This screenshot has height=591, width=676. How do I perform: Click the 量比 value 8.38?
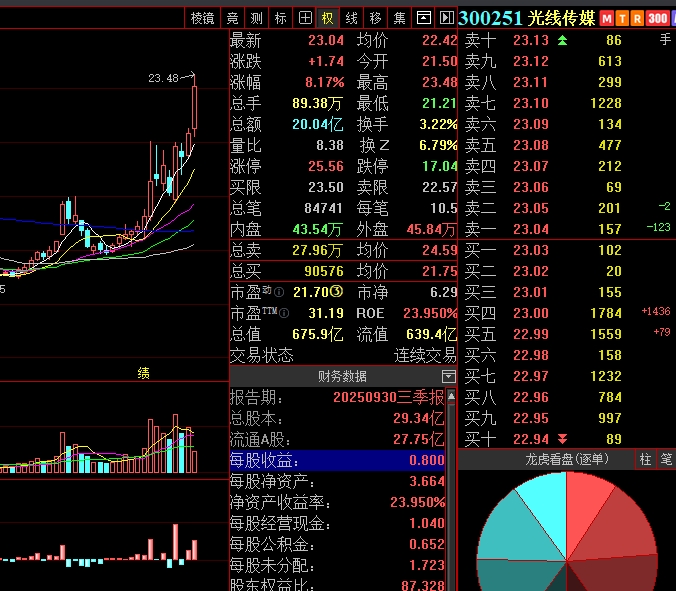[x=330, y=145]
